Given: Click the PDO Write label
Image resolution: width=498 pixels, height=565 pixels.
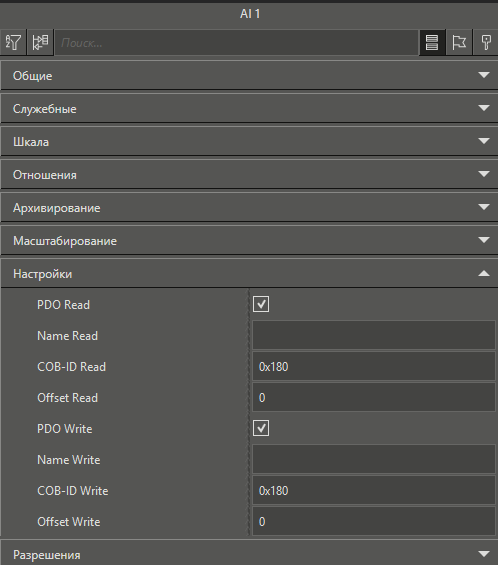Looking at the screenshot, I should coord(65,429).
